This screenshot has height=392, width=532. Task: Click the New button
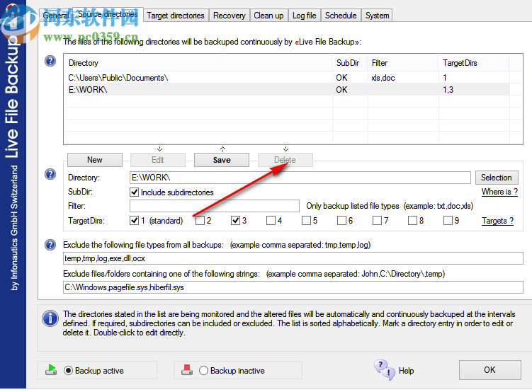(95, 160)
